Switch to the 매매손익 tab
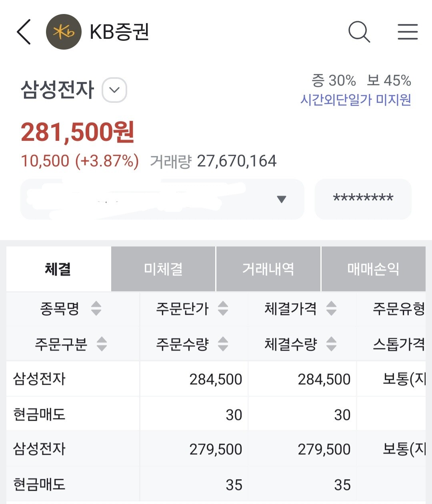The image size is (432, 504). (374, 269)
